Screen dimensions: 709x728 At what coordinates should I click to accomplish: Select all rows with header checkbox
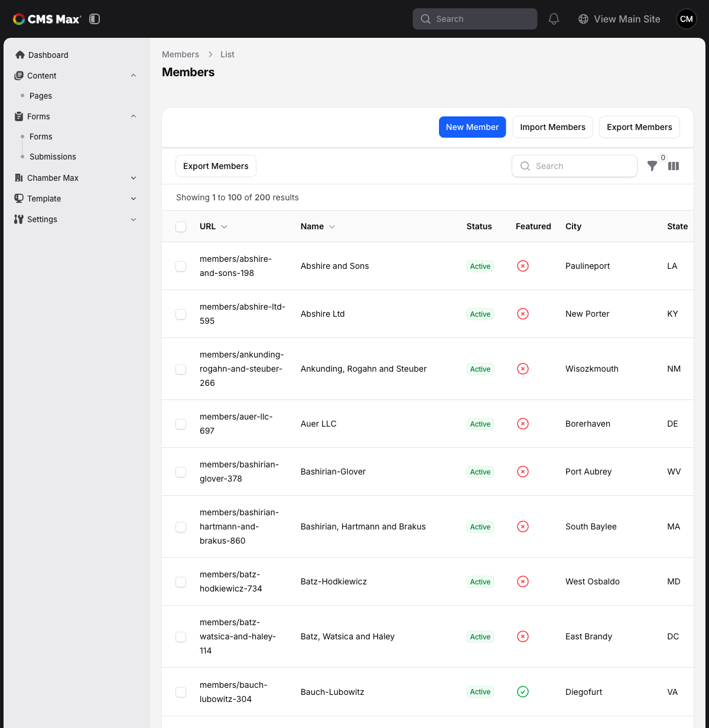click(181, 227)
